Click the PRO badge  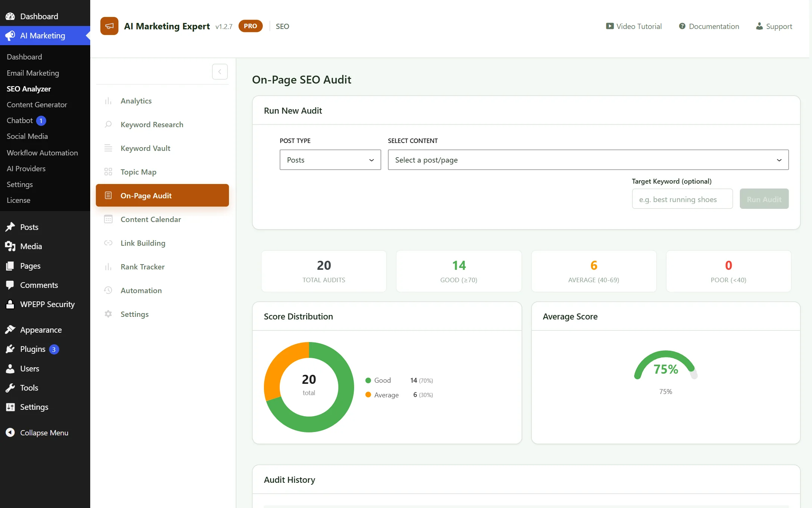point(250,26)
